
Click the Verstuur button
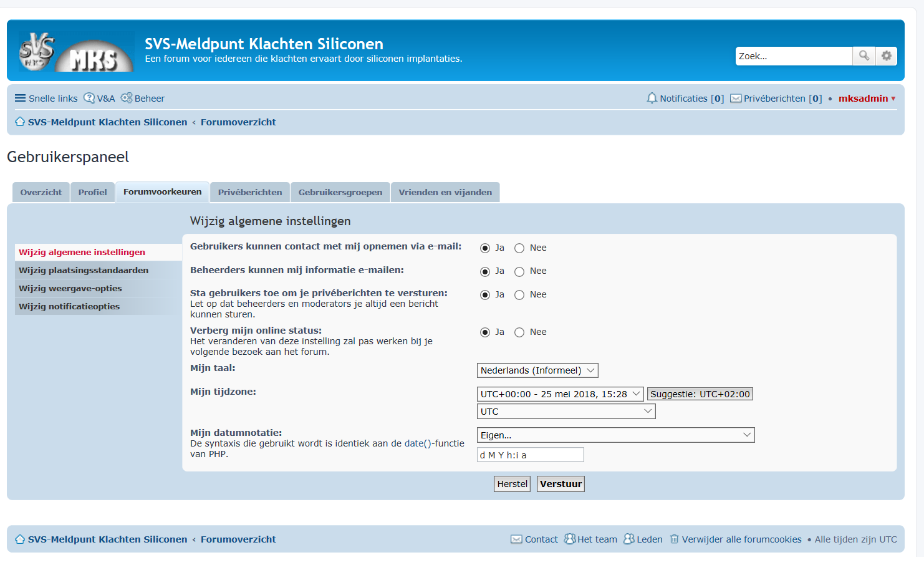click(x=561, y=484)
